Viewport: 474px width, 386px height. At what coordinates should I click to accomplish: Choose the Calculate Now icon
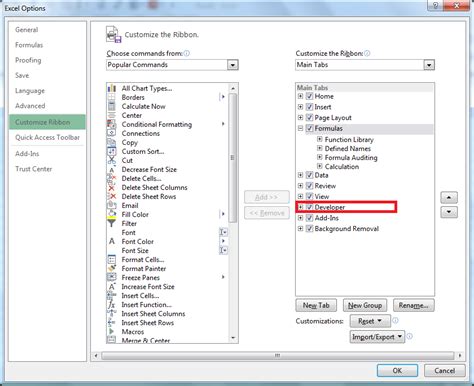click(x=112, y=106)
